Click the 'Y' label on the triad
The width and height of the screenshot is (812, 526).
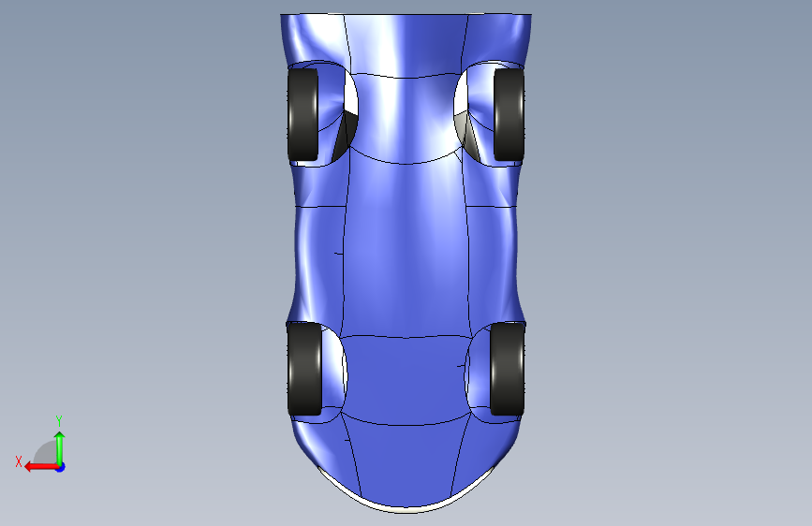[59, 421]
